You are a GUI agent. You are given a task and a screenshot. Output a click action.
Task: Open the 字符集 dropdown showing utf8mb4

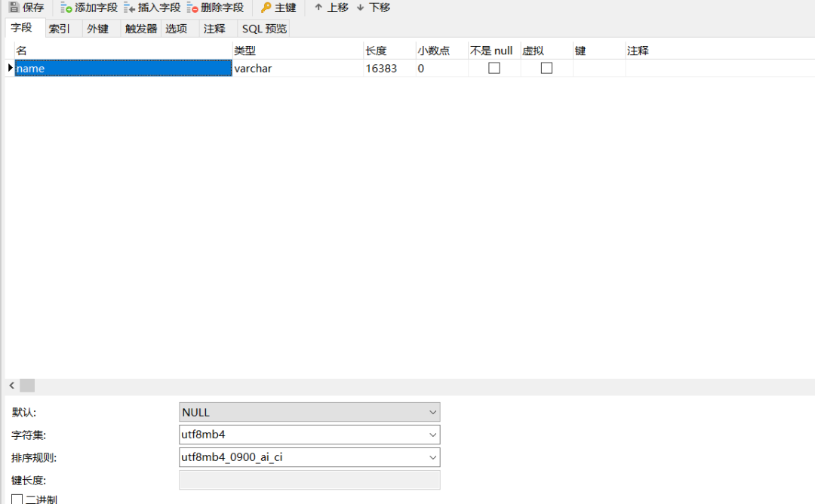[x=433, y=435]
